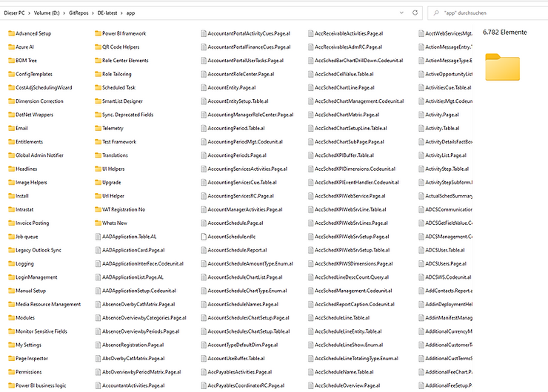Select the Job queue folder icon

[x=11, y=237]
